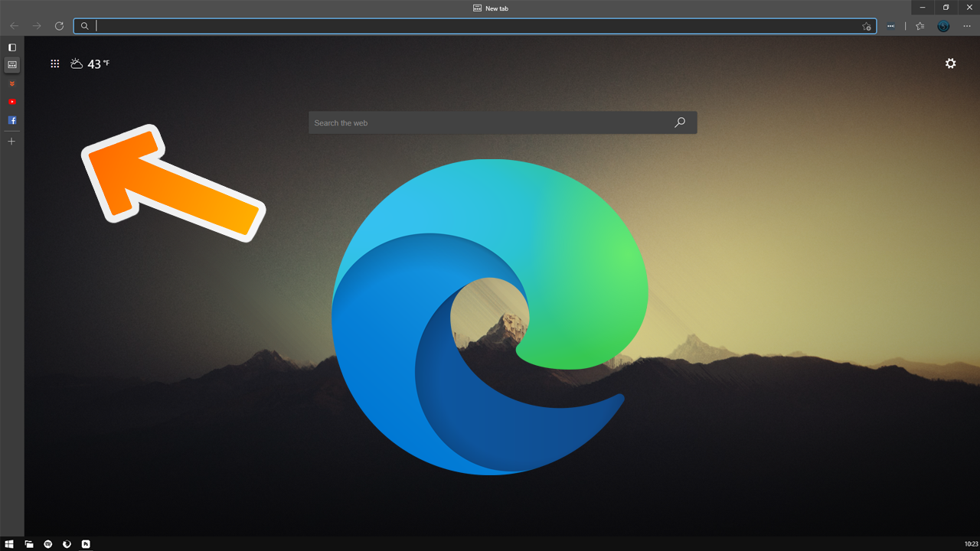The width and height of the screenshot is (980, 551).
Task: Go forward with the forward arrow
Action: [x=37, y=26]
